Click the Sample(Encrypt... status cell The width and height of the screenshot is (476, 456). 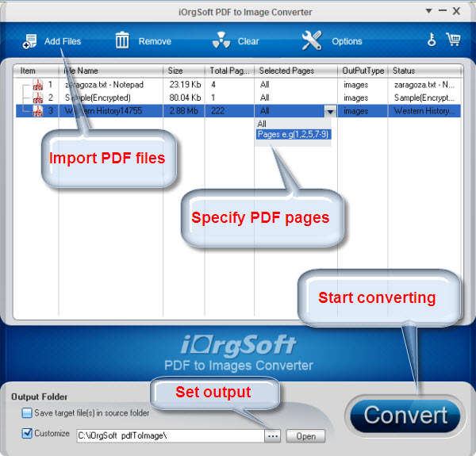coord(424,98)
